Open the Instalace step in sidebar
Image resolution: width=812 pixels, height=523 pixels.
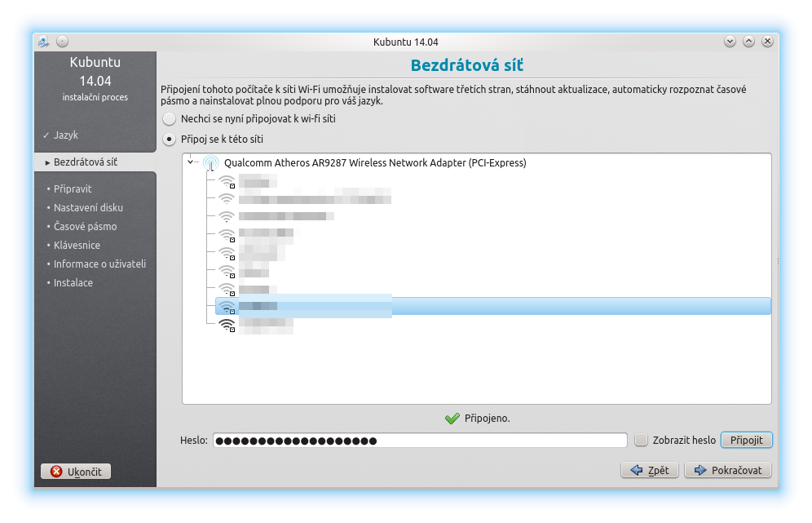point(73,283)
